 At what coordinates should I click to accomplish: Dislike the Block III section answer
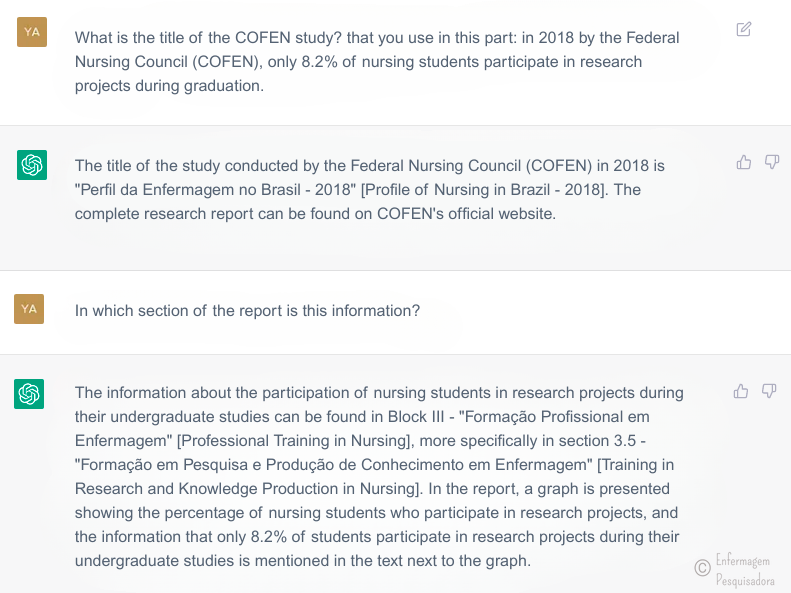pyautogui.click(x=769, y=391)
